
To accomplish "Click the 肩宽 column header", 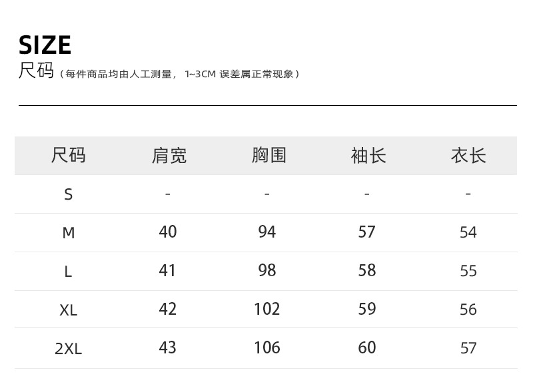I will pyautogui.click(x=169, y=156).
